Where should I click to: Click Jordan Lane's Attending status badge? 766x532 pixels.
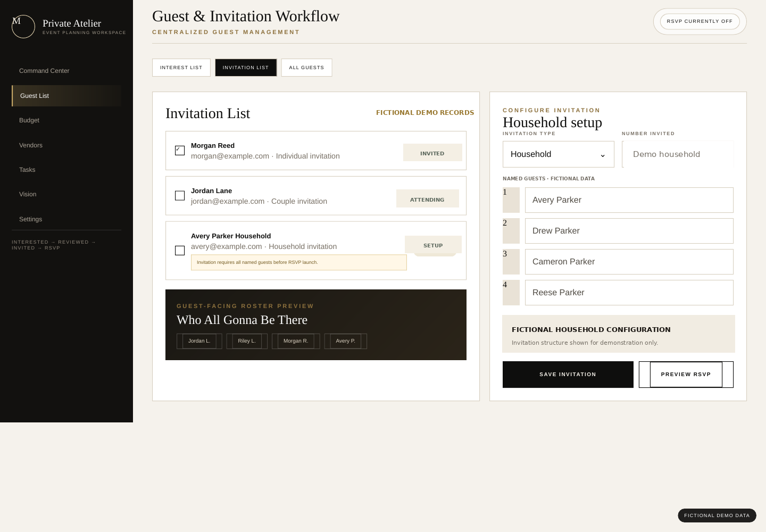tap(427, 198)
